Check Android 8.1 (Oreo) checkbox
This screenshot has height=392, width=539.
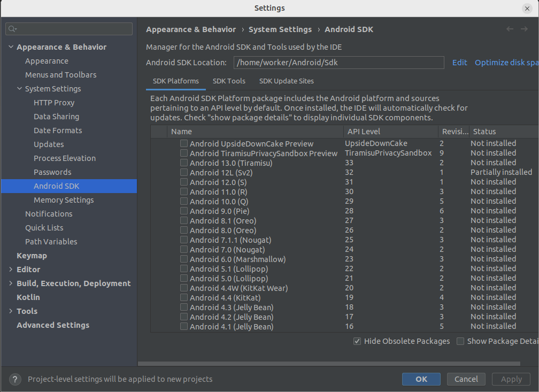[184, 220]
